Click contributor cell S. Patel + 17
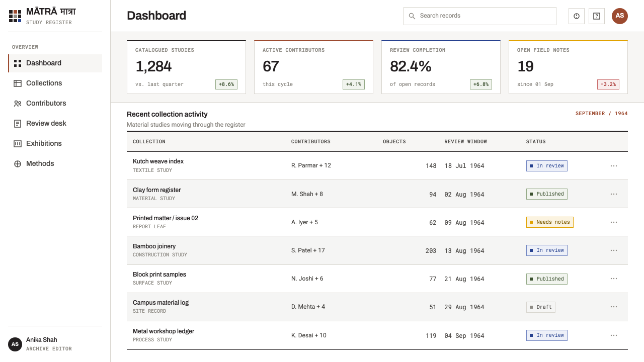 click(308, 250)
